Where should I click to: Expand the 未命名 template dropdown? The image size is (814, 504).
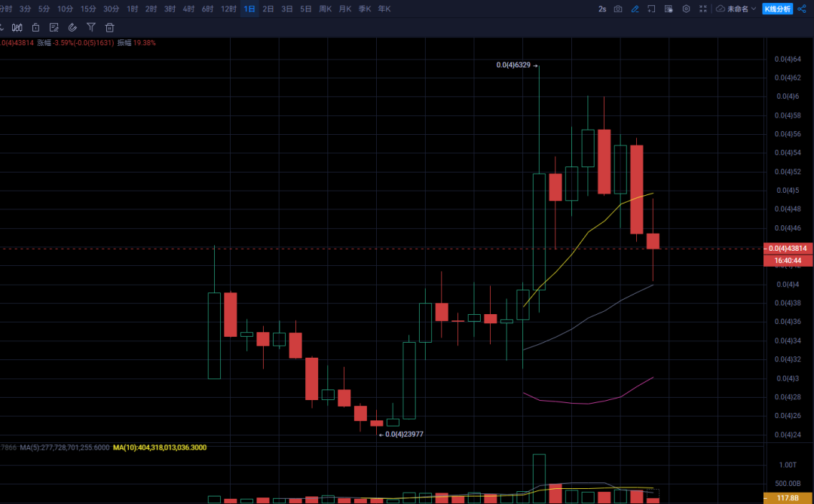(736, 9)
